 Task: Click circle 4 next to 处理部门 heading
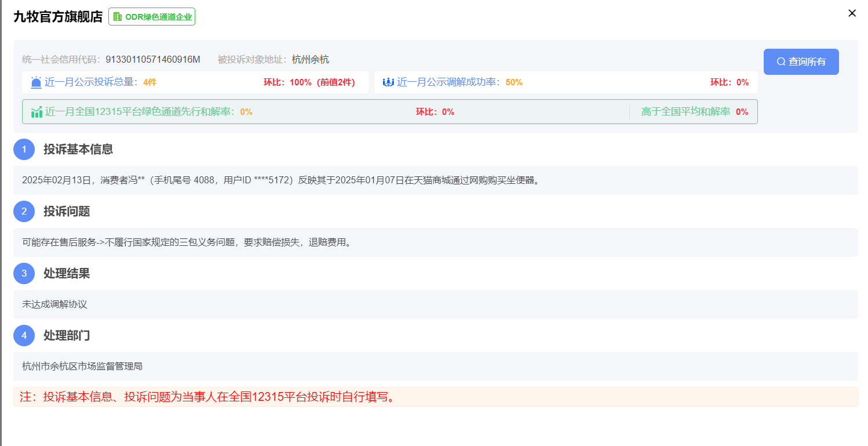click(x=24, y=335)
